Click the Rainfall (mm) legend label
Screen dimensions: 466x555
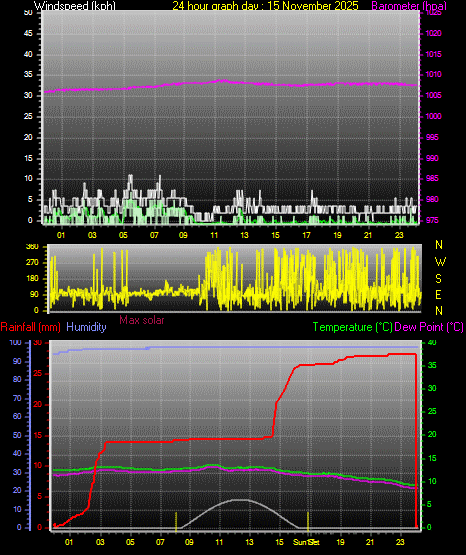30,327
